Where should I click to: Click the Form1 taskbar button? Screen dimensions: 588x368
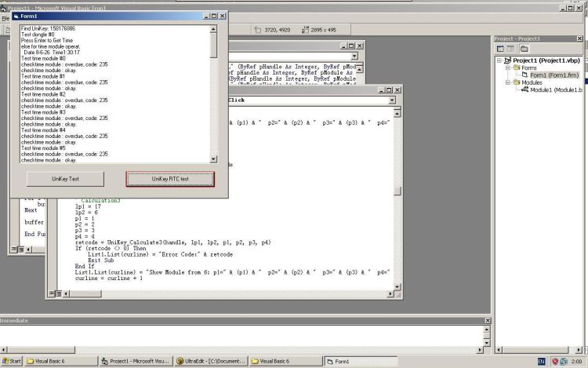click(361, 361)
